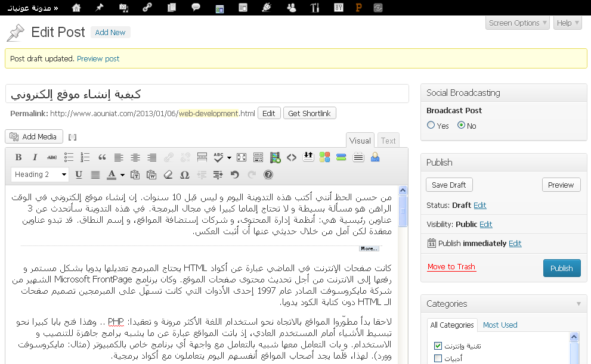591x364 pixels.
Task: Click the web-development permalink slug
Action: [209, 113]
